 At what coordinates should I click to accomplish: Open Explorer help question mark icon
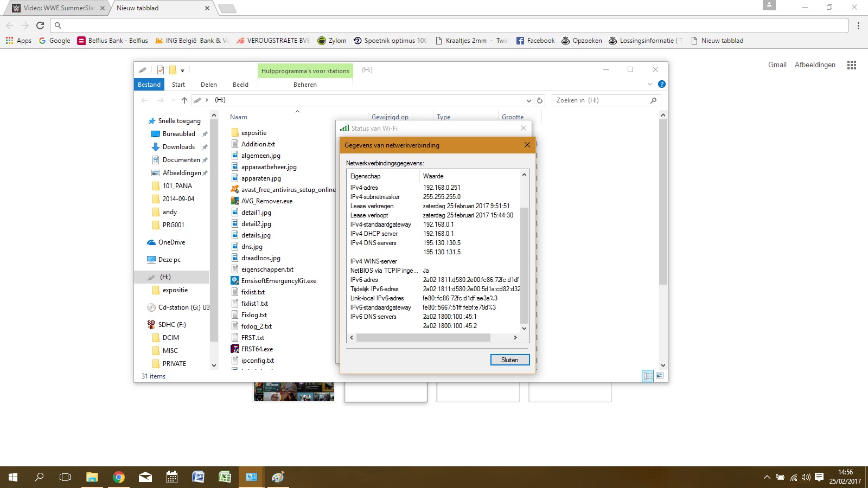point(661,84)
